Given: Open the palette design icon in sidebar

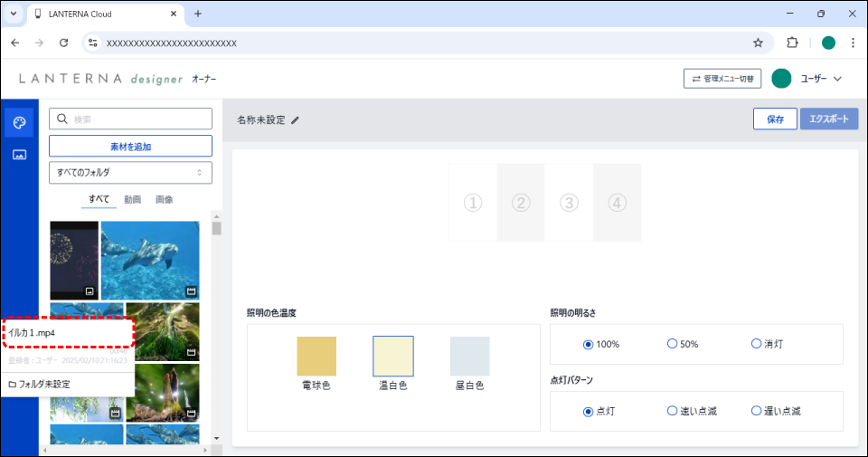Looking at the screenshot, I should (19, 122).
